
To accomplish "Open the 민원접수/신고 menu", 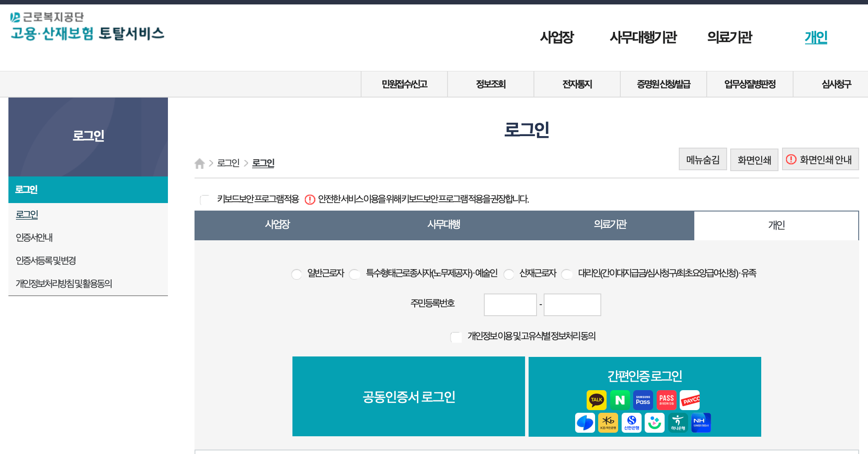I will [x=404, y=84].
